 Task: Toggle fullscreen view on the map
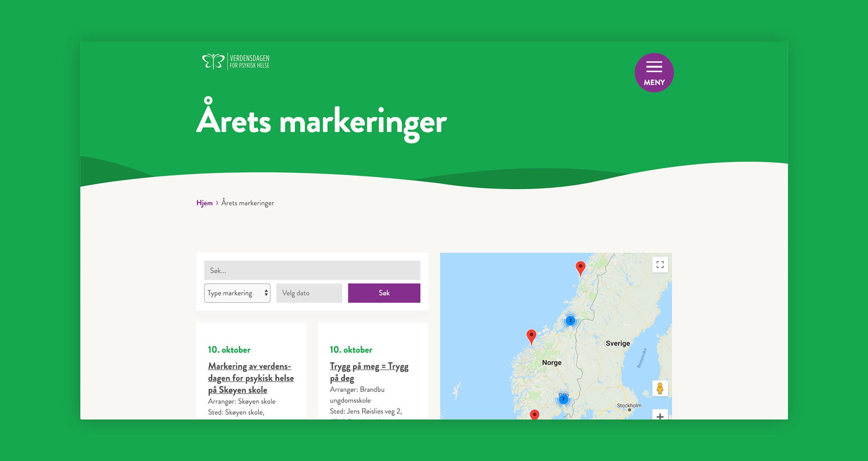(660, 265)
